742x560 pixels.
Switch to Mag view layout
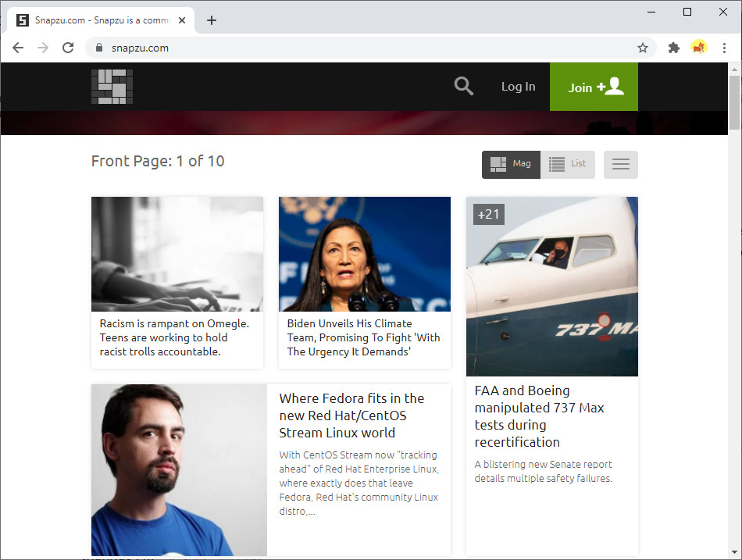[511, 164]
